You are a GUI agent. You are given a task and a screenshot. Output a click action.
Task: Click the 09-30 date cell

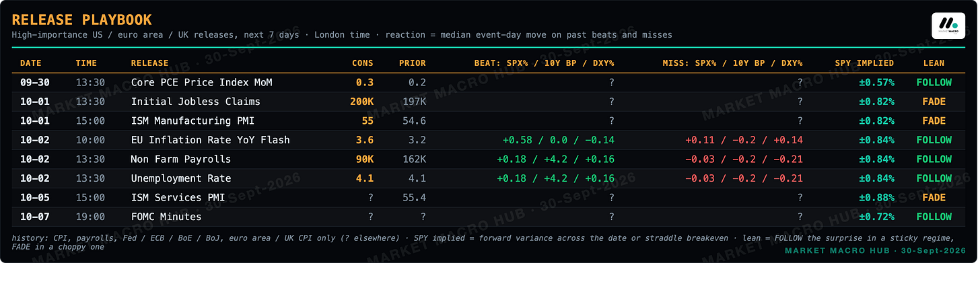[x=35, y=83]
